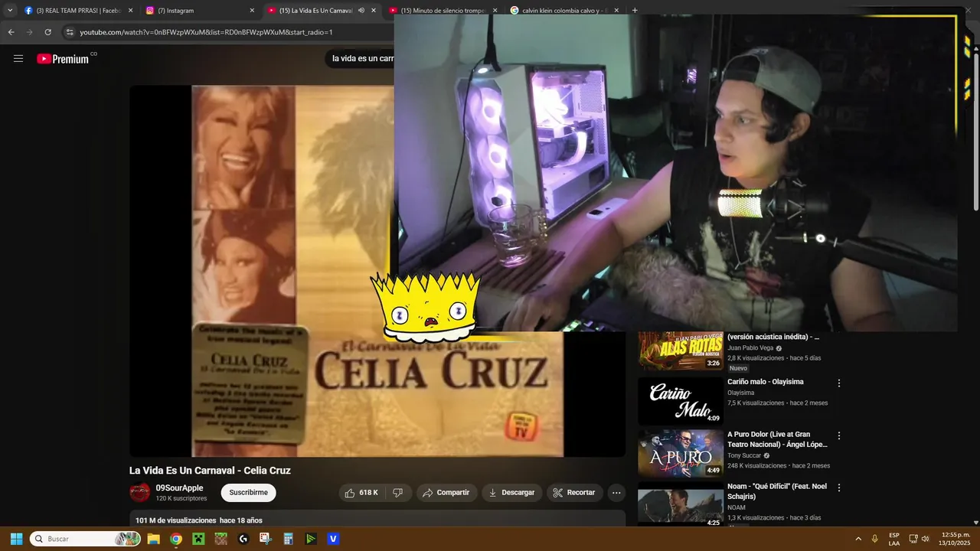Reload the current page

47,32
